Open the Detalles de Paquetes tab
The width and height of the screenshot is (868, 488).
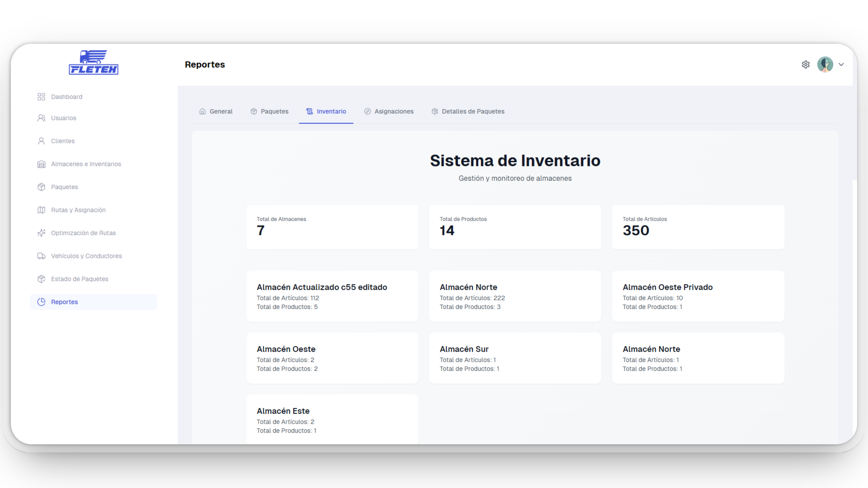(x=468, y=111)
